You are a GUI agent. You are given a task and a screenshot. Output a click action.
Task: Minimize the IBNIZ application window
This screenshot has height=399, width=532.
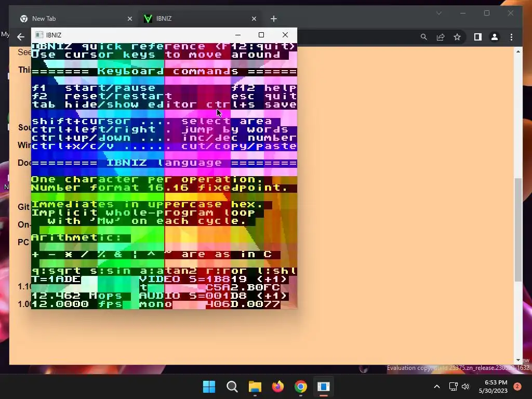[238, 35]
